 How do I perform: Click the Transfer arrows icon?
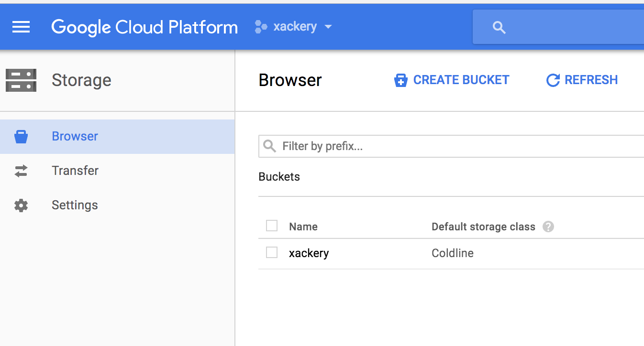pos(21,171)
